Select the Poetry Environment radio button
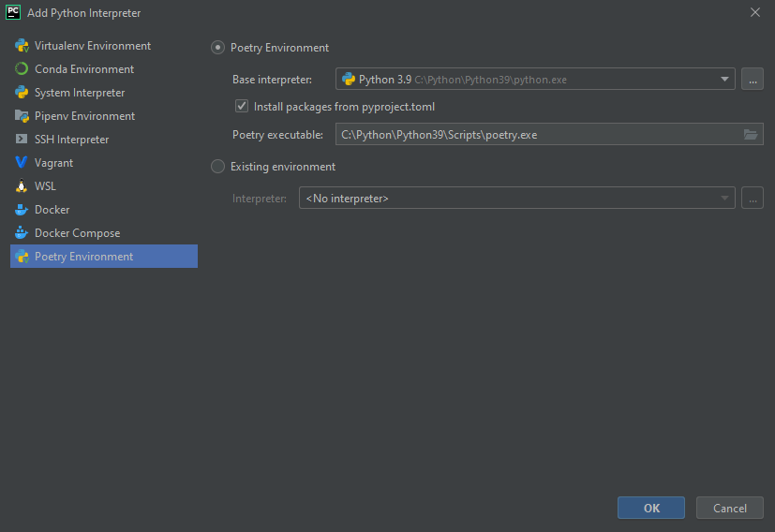 click(218, 48)
